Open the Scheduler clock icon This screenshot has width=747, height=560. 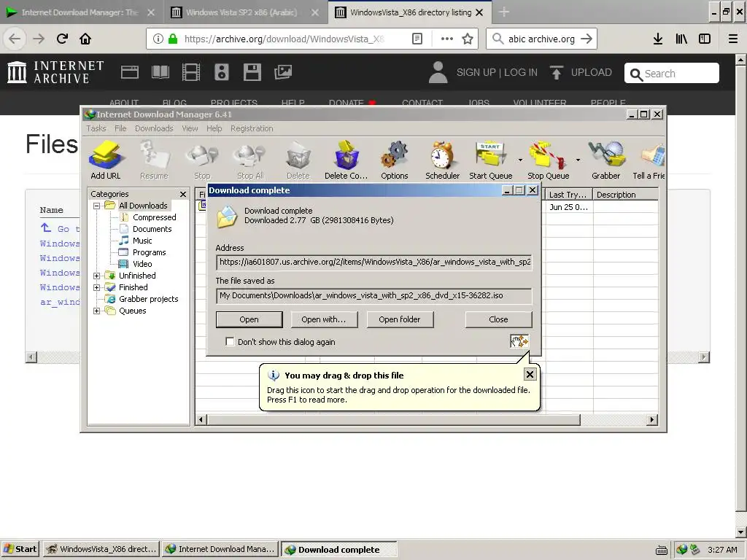coord(443,156)
